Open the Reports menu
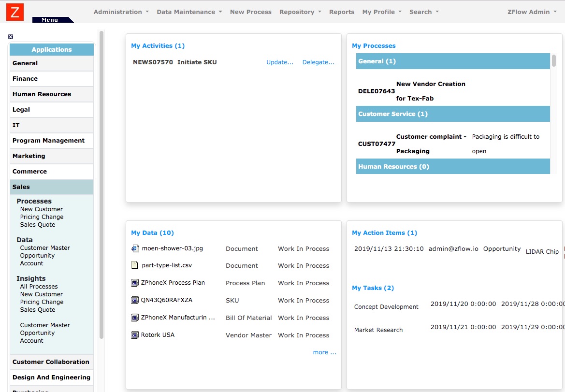Image resolution: width=565 pixels, height=392 pixels. tap(341, 12)
